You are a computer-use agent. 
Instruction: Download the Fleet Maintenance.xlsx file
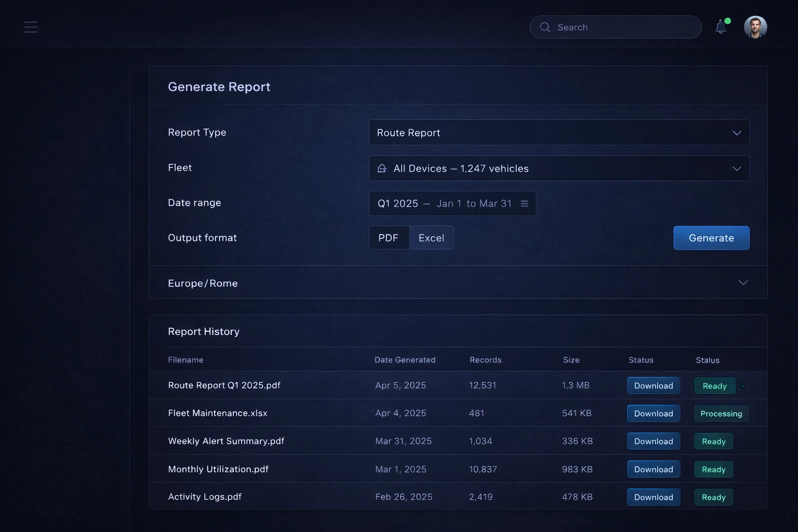coord(653,414)
